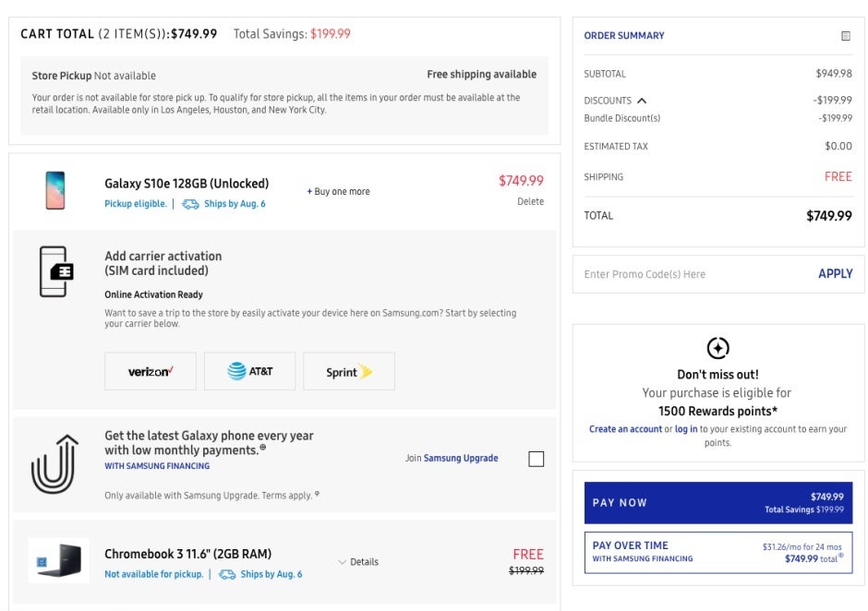The height and width of the screenshot is (611, 868).
Task: Click Not available for pickup link
Action: (154, 574)
